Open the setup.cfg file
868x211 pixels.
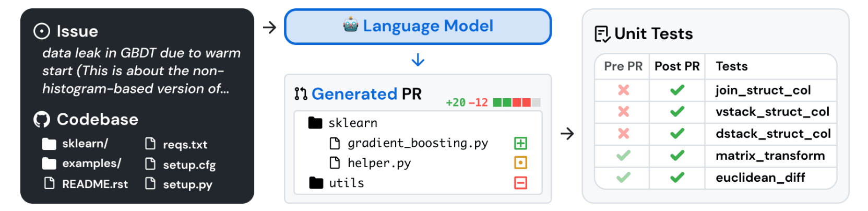[x=188, y=165]
